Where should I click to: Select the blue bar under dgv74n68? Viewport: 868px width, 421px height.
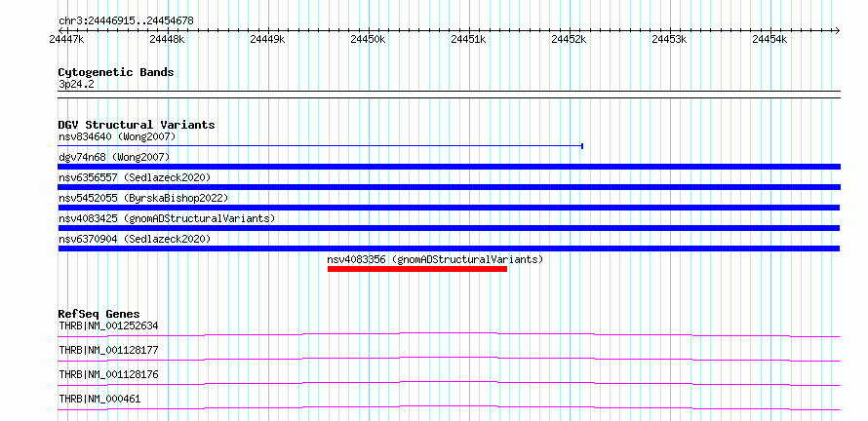449,167
